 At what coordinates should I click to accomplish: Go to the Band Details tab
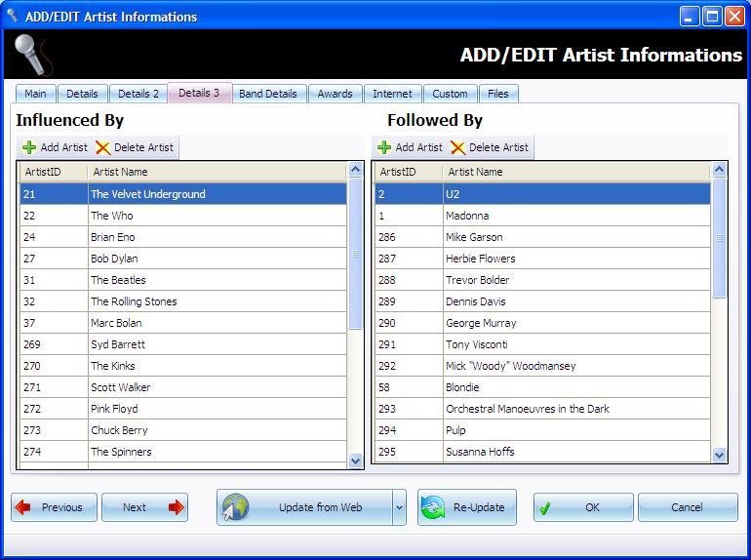pos(268,94)
